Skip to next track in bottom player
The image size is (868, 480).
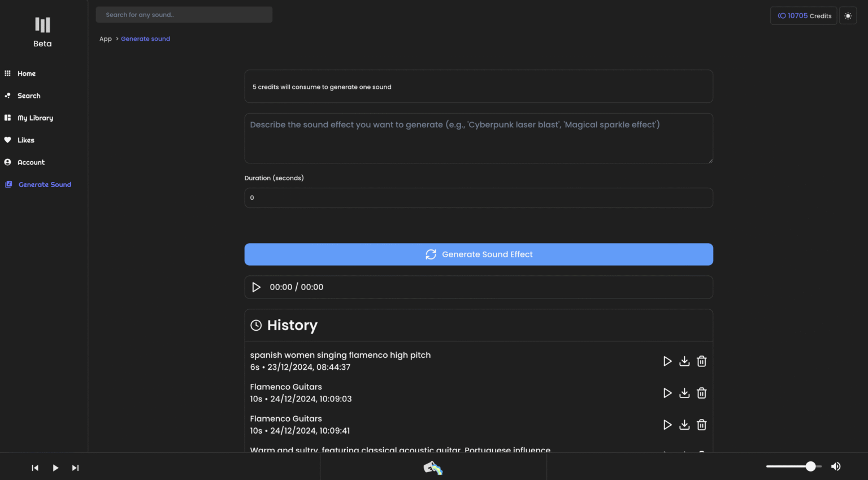pos(75,468)
